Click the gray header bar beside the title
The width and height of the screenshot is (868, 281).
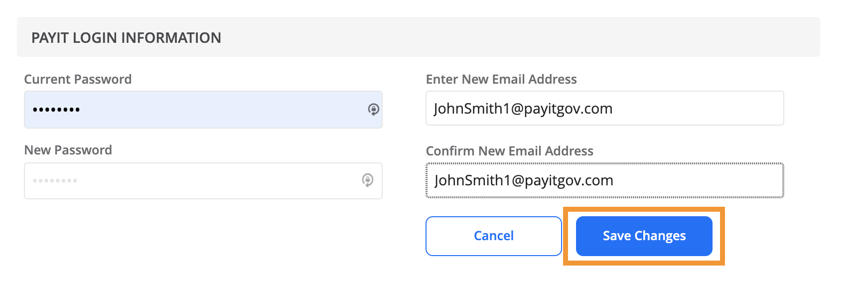click(x=518, y=37)
